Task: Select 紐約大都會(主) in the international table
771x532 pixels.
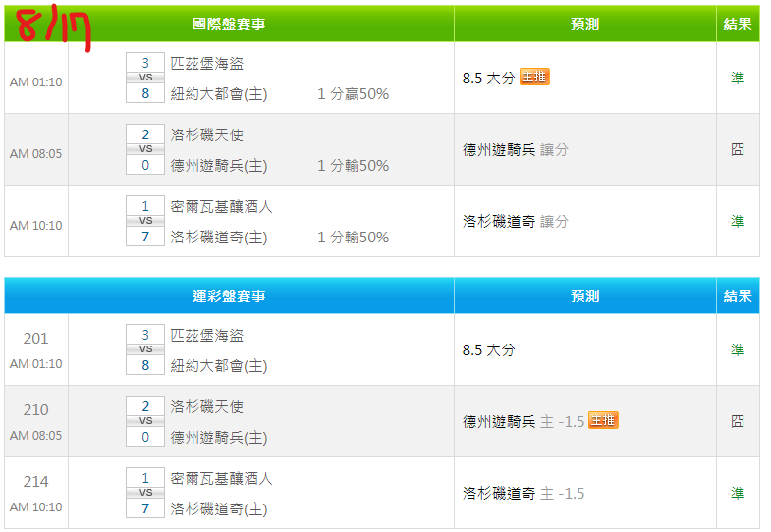Action: click(x=219, y=94)
